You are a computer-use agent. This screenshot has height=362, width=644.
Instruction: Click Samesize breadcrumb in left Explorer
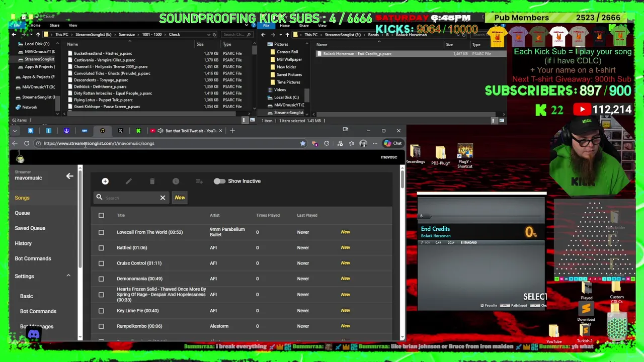pyautogui.click(x=126, y=35)
